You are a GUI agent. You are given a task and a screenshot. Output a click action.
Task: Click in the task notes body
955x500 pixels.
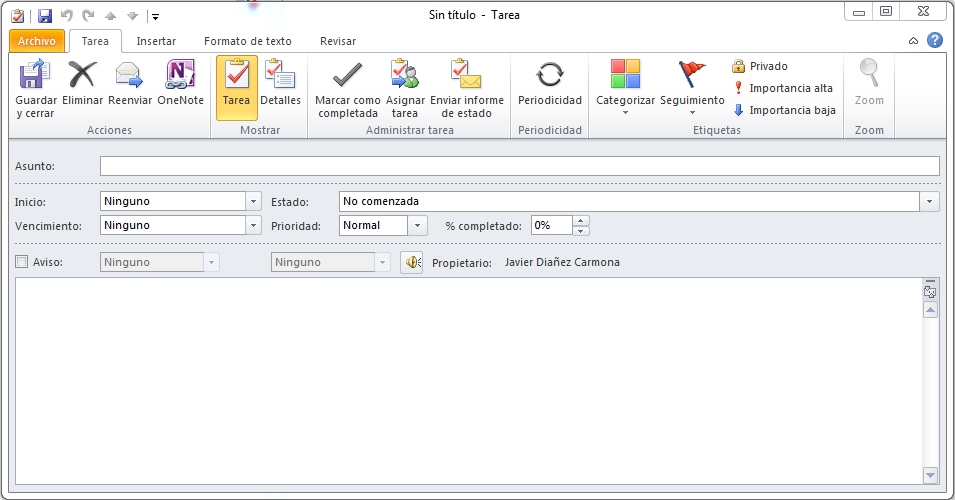pos(468,381)
